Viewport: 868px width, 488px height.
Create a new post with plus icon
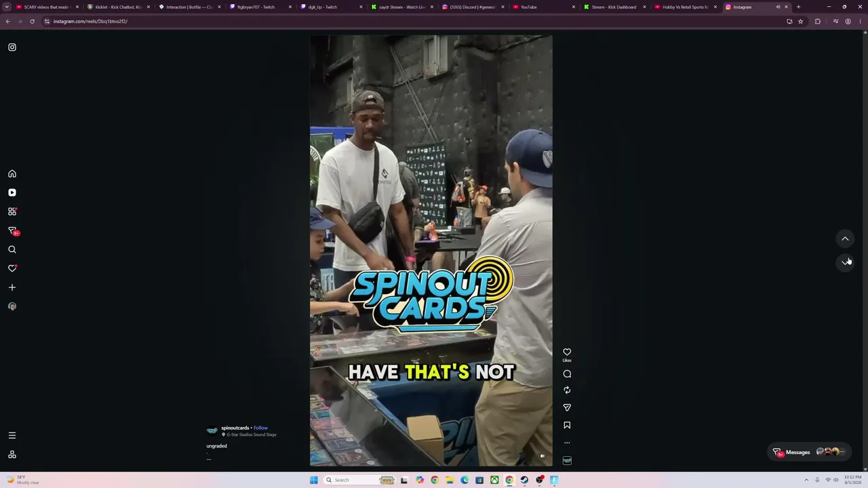12,287
